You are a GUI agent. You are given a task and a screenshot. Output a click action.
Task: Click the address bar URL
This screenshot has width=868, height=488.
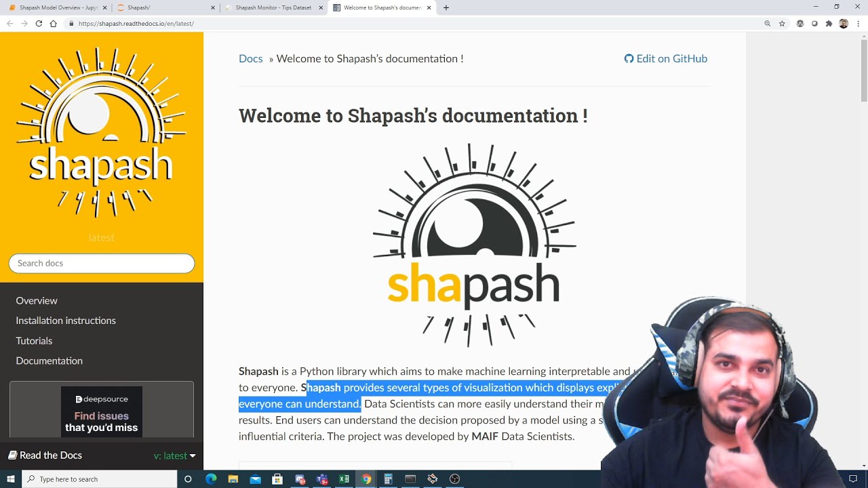(x=136, y=23)
